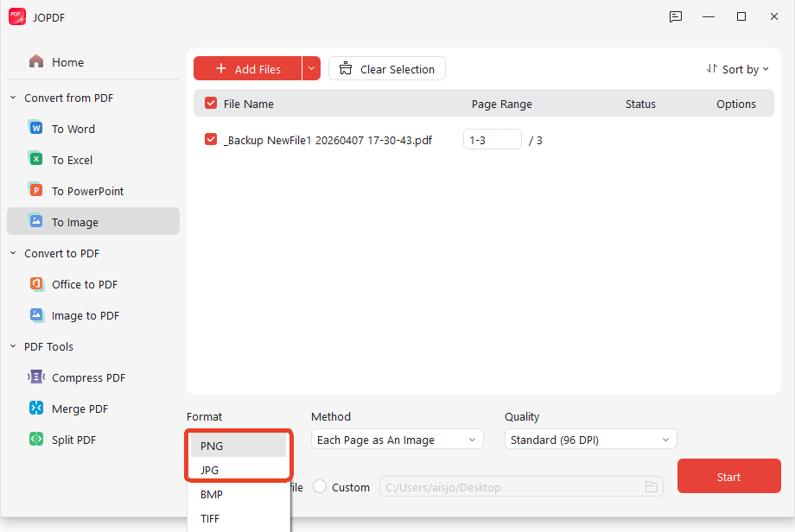
Task: Select the To PowerPoint conversion icon
Action: point(35,191)
